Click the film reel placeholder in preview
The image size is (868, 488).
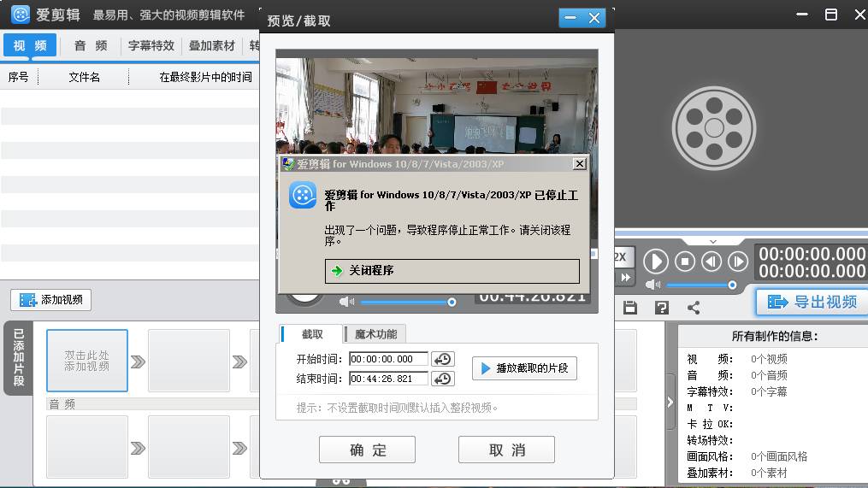pos(714,128)
